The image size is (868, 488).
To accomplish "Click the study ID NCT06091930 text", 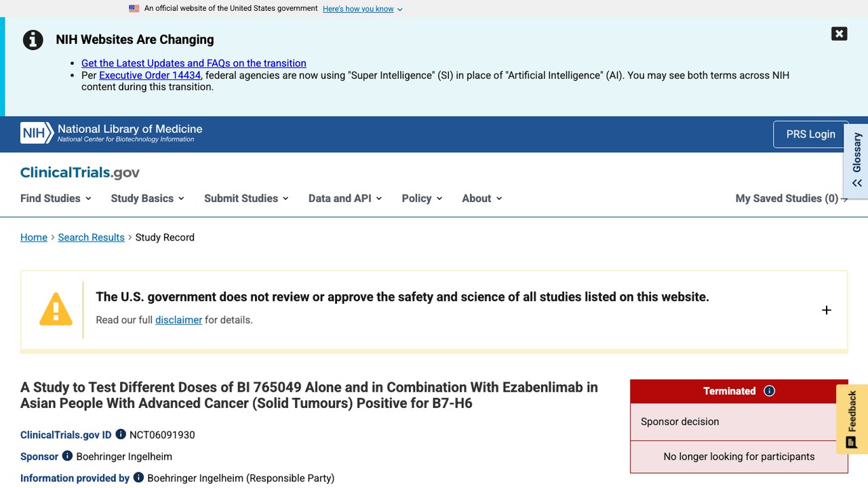I will pyautogui.click(x=162, y=434).
